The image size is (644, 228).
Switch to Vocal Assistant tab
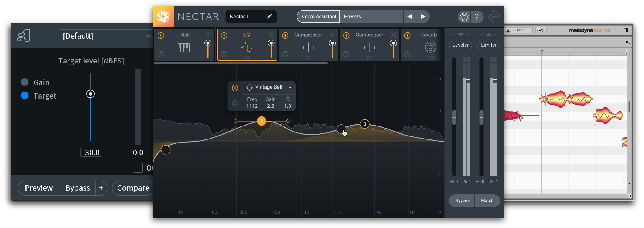pos(319,16)
